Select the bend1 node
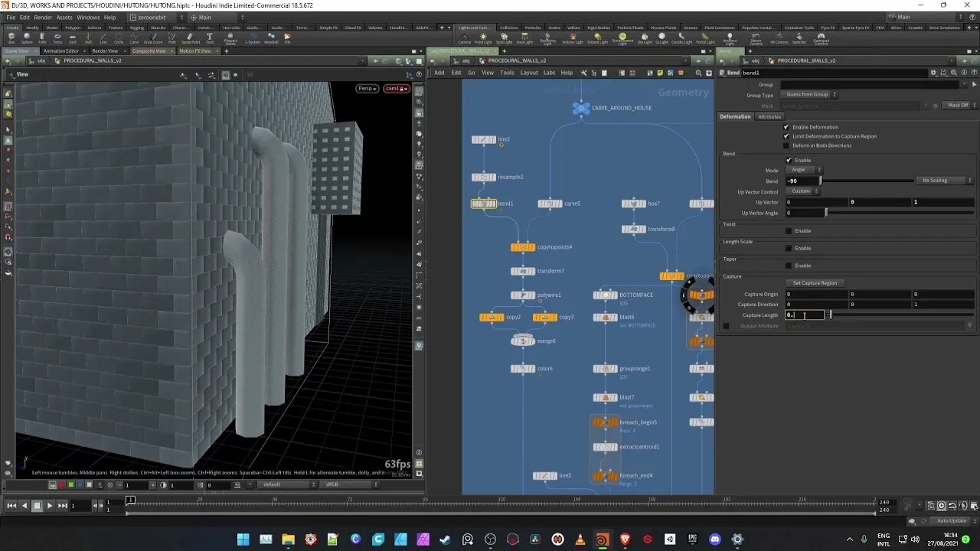 (484, 204)
